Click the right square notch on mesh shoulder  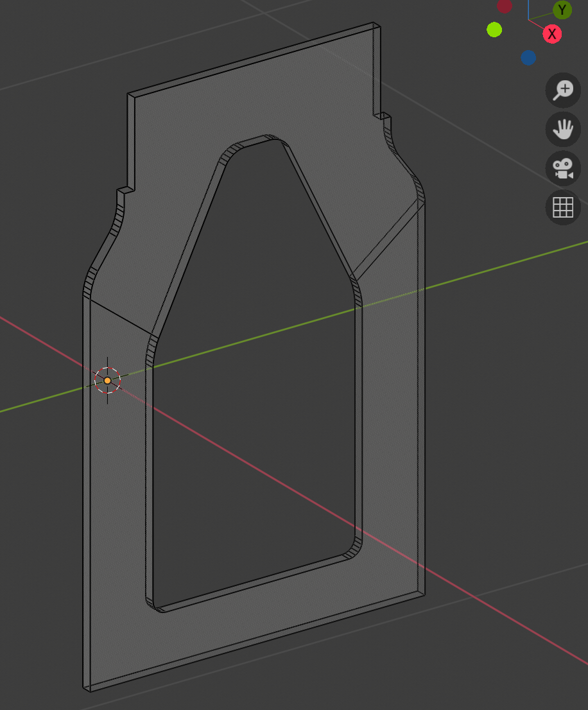pos(383,116)
